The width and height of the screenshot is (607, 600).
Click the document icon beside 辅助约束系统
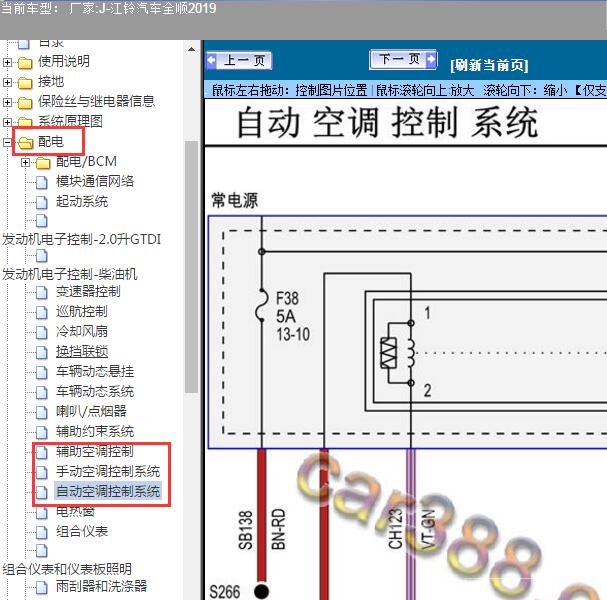click(41, 432)
